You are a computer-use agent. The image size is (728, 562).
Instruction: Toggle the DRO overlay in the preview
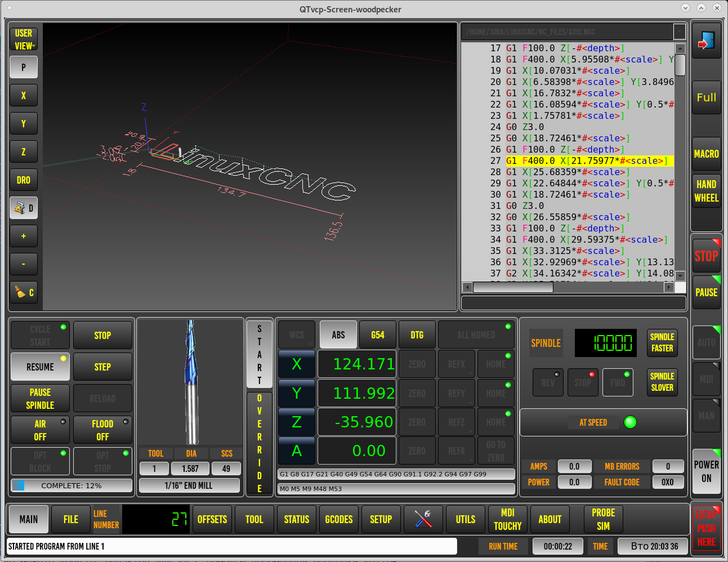(x=24, y=180)
